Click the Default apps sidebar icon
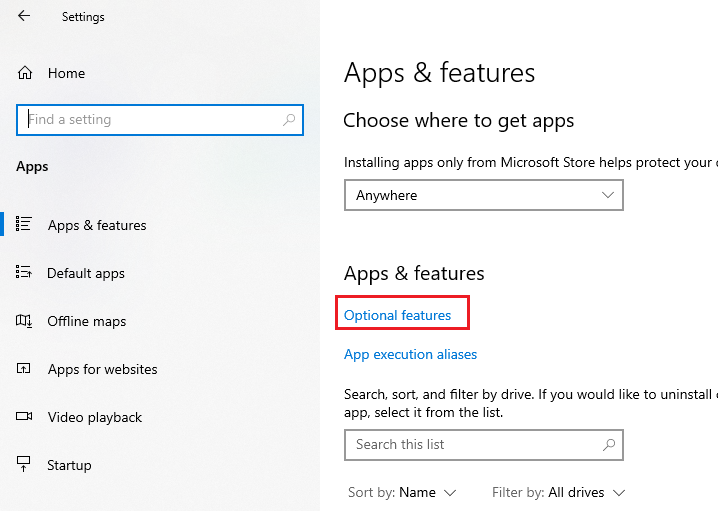The width and height of the screenshot is (718, 511). [24, 272]
